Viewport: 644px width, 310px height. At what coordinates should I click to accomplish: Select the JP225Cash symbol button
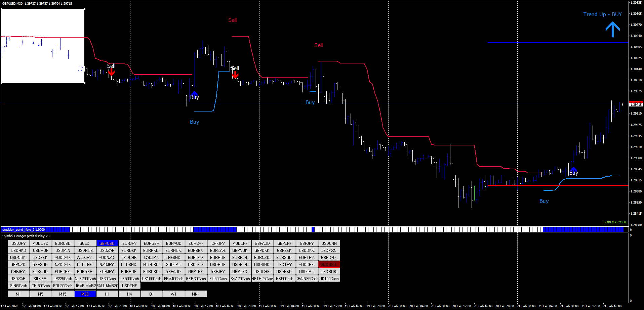[x=63, y=278]
